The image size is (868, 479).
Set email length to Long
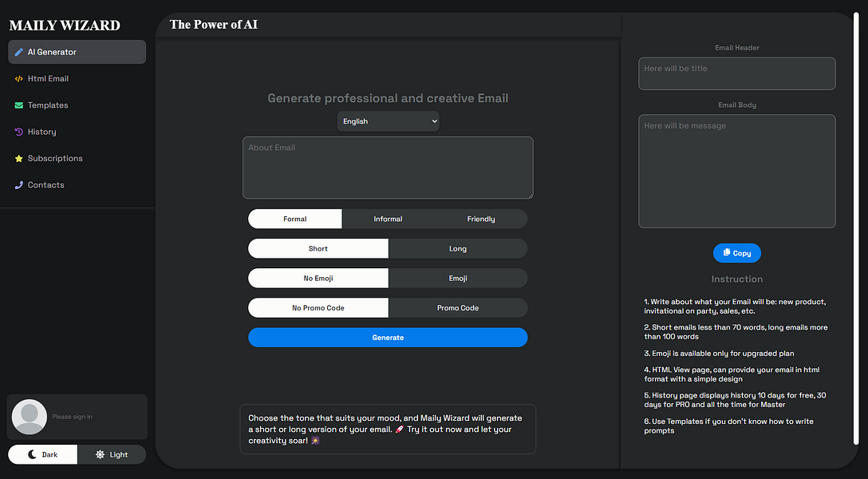click(x=458, y=248)
